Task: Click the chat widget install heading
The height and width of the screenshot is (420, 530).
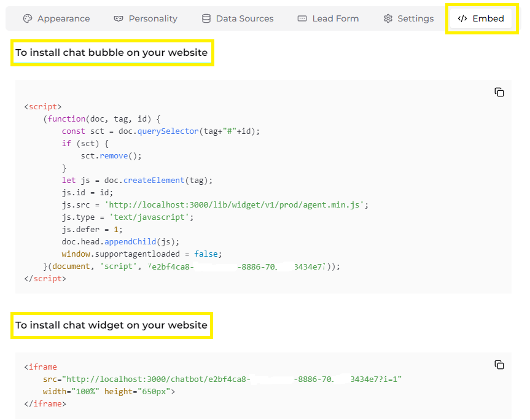Action: (x=112, y=325)
